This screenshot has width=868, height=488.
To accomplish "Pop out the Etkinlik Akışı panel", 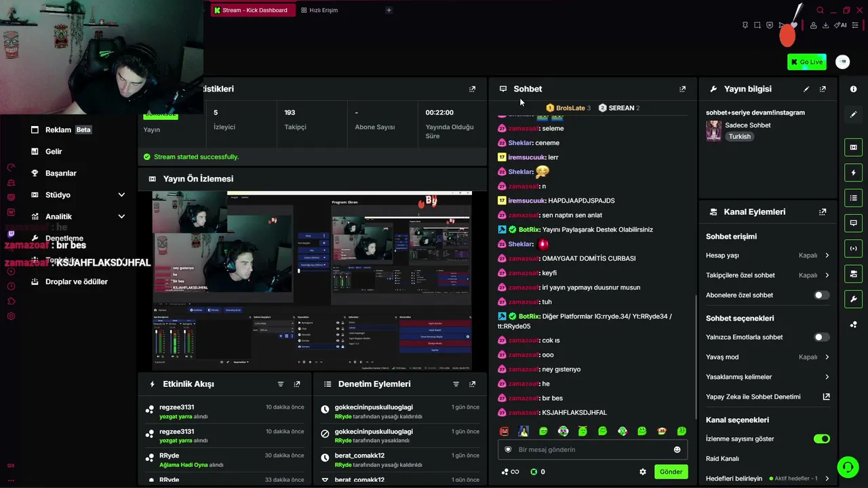I will point(297,384).
